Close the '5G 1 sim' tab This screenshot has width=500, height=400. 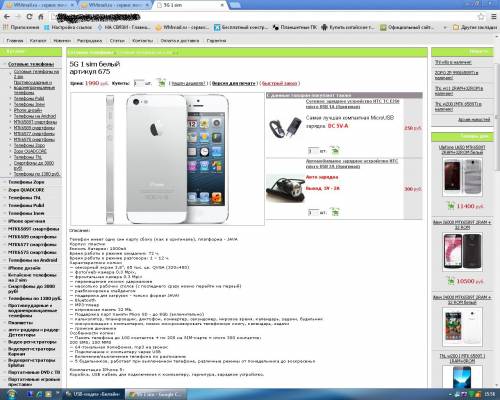[222, 5]
